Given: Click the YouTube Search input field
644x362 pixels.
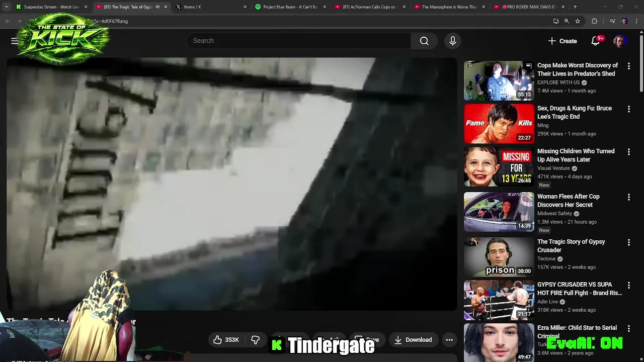Looking at the screenshot, I should pyautogui.click(x=299, y=41).
